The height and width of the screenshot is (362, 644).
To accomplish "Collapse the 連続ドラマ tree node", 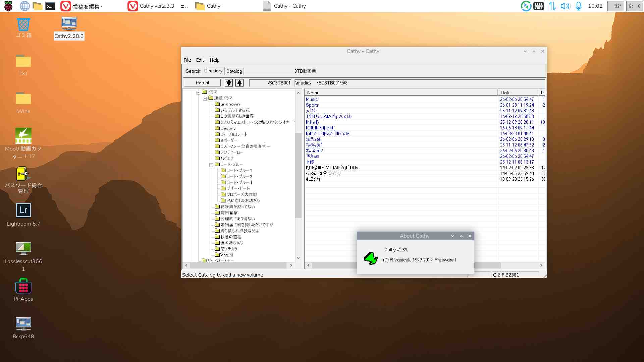I will 205,99.
